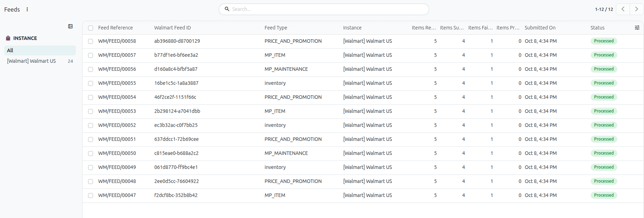Click Processed badge in row WM/FEED/00053
The image size is (644, 218).
pyautogui.click(x=604, y=111)
